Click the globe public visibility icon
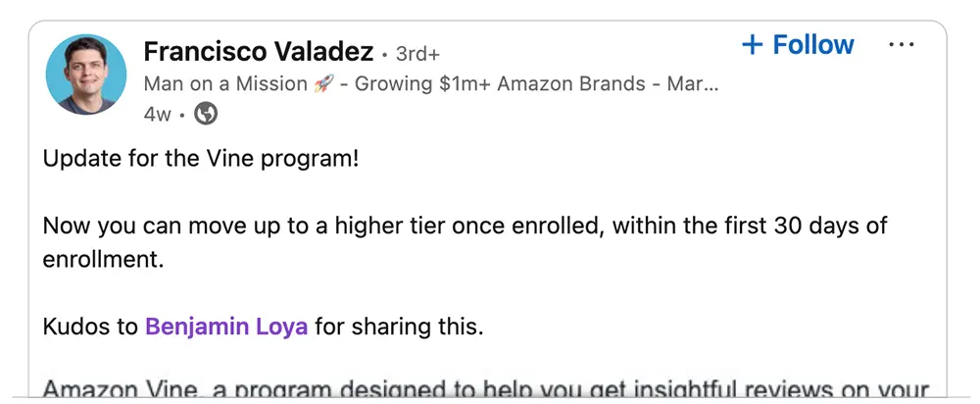The width and height of the screenshot is (980, 404). [206, 114]
